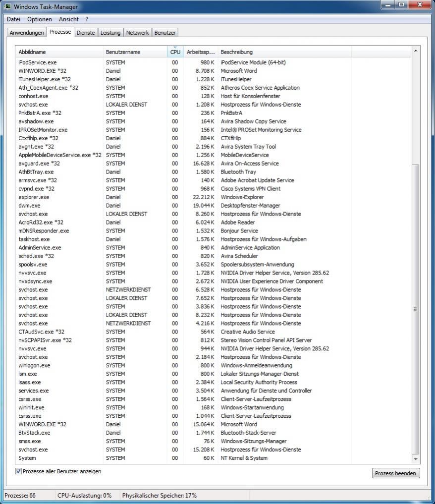Click 'CPU-Auslastung: 0%' in status bar
The image size is (435, 504).
coord(85,495)
